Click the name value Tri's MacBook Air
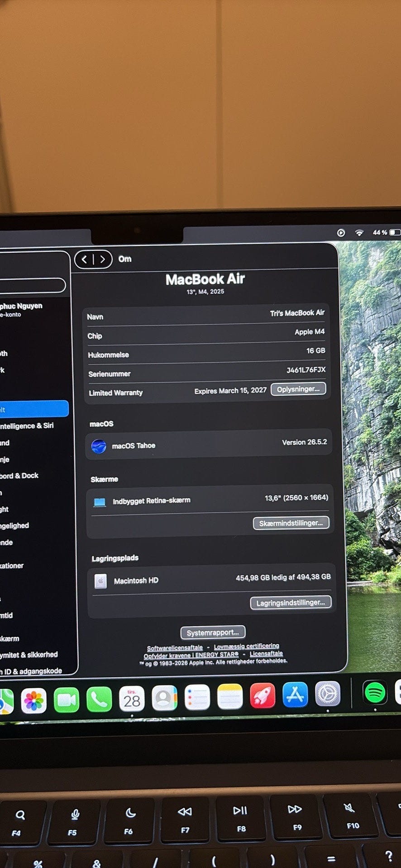Image resolution: width=401 pixels, height=868 pixels. tap(297, 313)
